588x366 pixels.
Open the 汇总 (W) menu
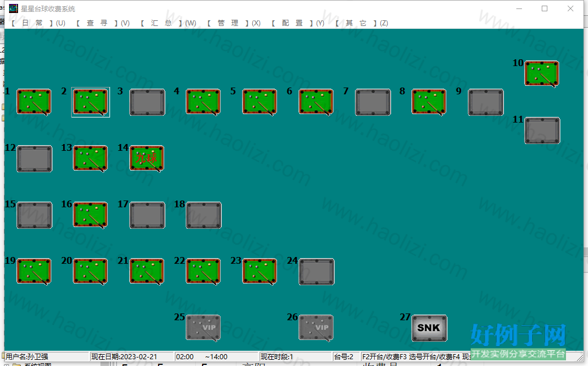coord(168,23)
